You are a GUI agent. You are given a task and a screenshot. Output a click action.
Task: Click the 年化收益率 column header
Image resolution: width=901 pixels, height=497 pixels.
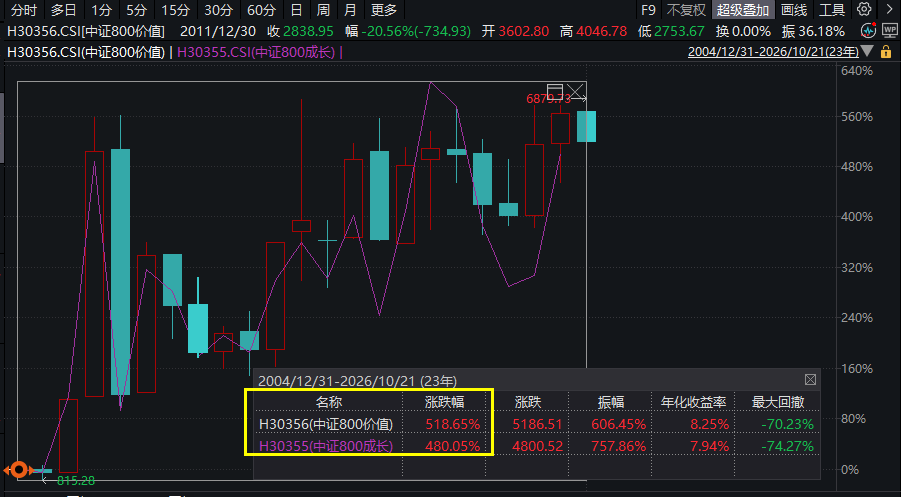click(693, 402)
